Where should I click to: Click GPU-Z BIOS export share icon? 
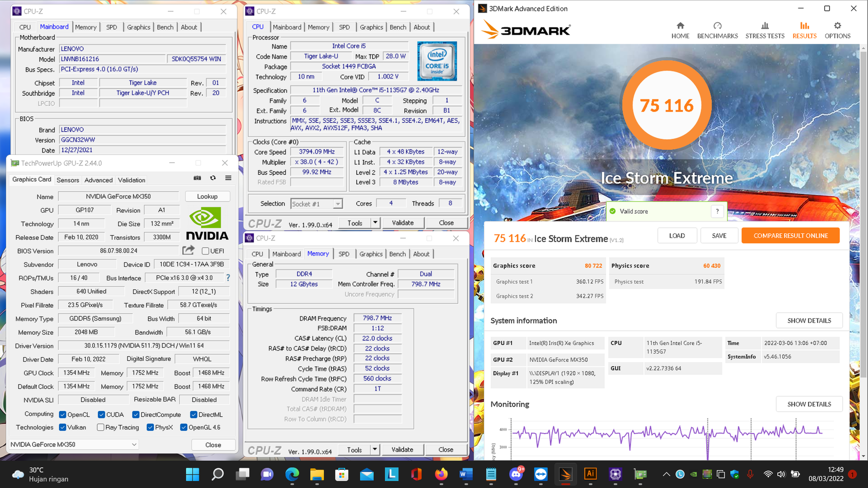tap(189, 250)
